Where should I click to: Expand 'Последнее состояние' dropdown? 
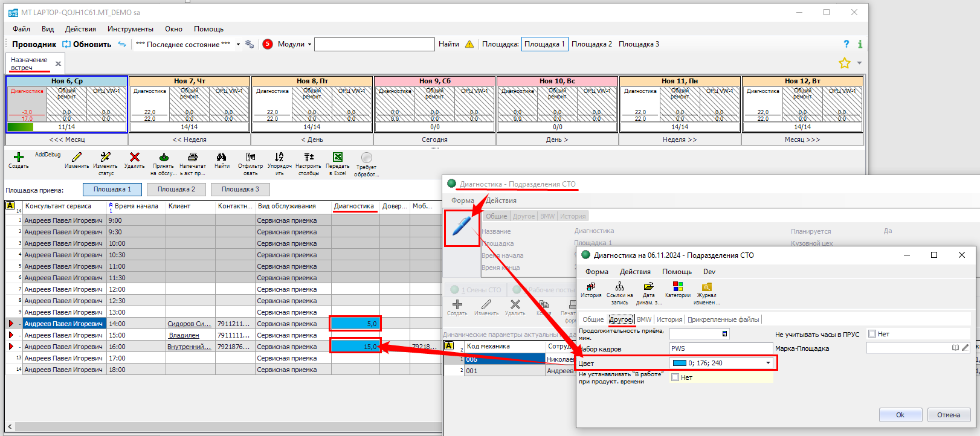[238, 44]
